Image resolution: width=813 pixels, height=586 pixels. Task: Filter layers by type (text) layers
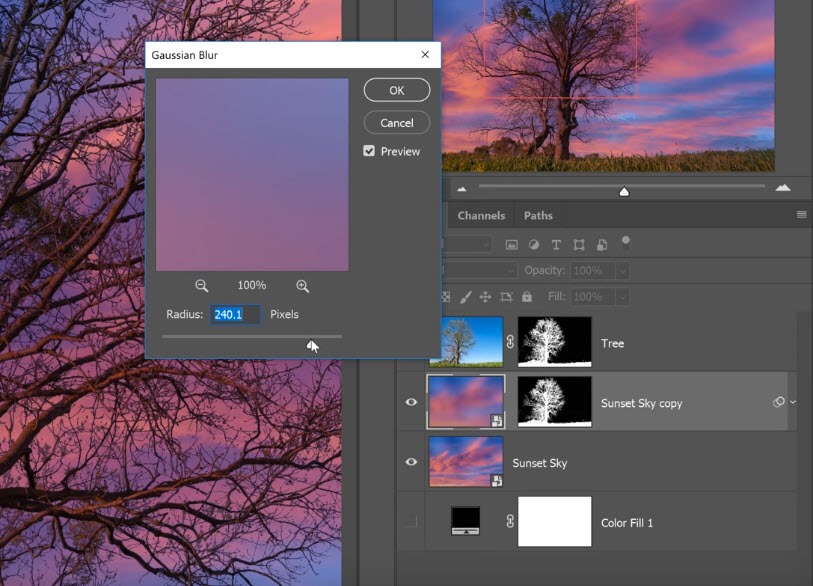coord(556,244)
